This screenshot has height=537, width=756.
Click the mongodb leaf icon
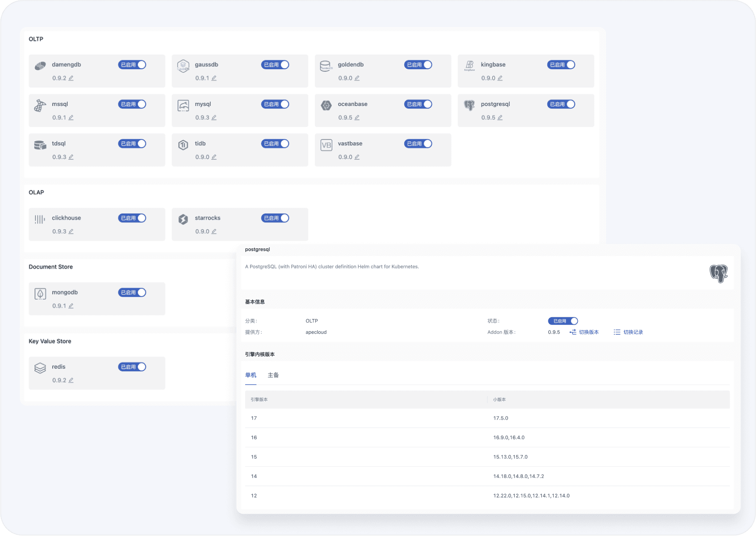click(x=40, y=294)
